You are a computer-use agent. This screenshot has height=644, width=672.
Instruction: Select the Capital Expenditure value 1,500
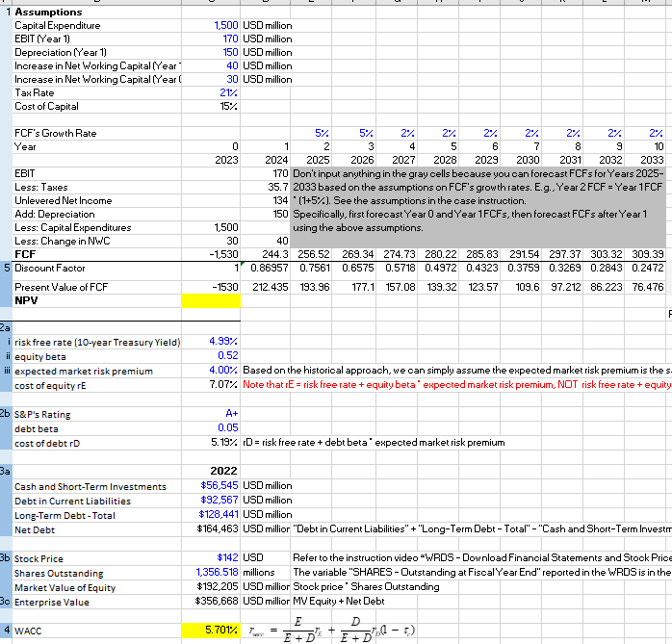click(226, 25)
